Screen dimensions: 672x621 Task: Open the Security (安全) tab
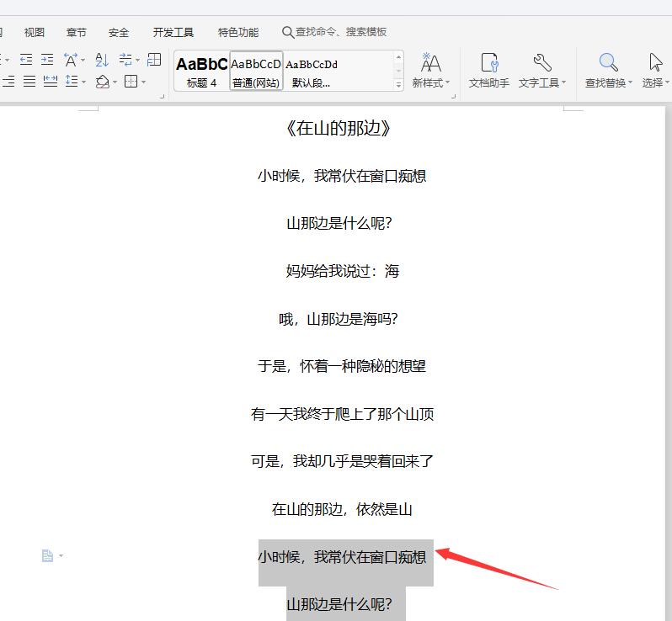tap(119, 33)
